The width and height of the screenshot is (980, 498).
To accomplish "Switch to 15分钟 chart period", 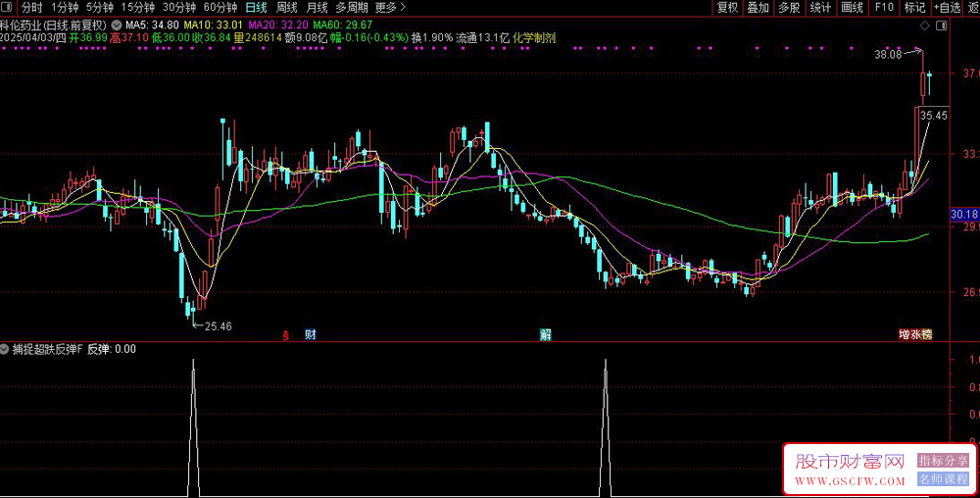I will pyautogui.click(x=137, y=8).
